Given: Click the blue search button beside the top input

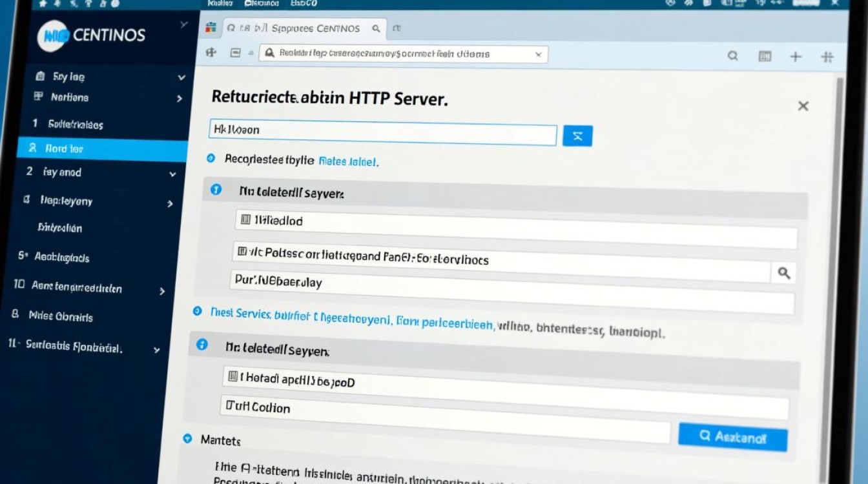Looking at the screenshot, I should (577, 136).
